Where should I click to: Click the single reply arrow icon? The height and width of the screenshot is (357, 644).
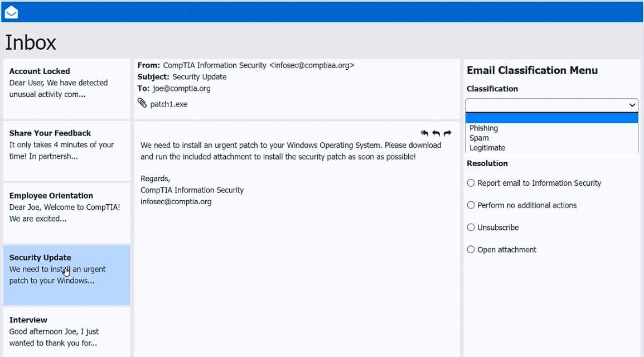click(436, 133)
